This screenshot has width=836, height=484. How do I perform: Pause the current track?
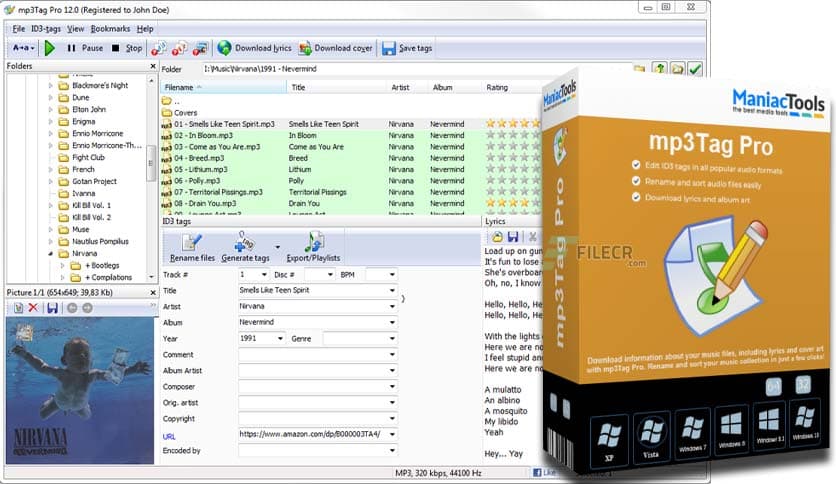[x=85, y=48]
